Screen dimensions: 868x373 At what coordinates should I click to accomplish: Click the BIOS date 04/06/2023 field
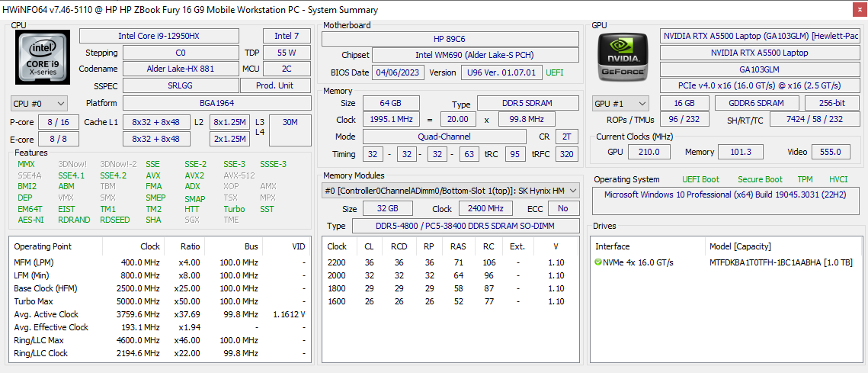pyautogui.click(x=399, y=72)
